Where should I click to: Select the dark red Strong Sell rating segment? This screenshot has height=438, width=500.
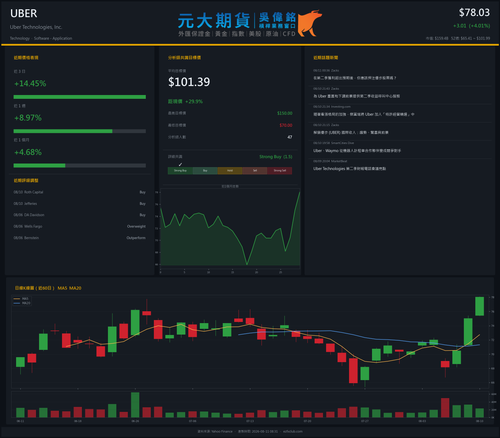[280, 171]
